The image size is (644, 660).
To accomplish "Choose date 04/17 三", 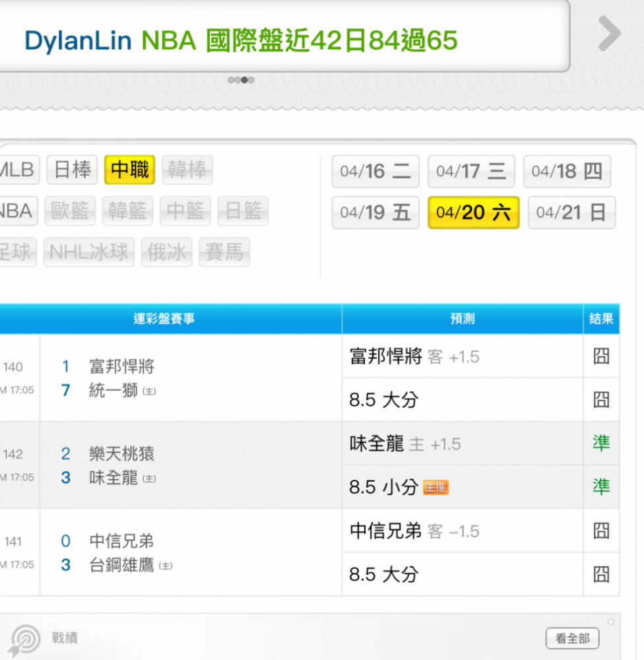I will (x=471, y=172).
